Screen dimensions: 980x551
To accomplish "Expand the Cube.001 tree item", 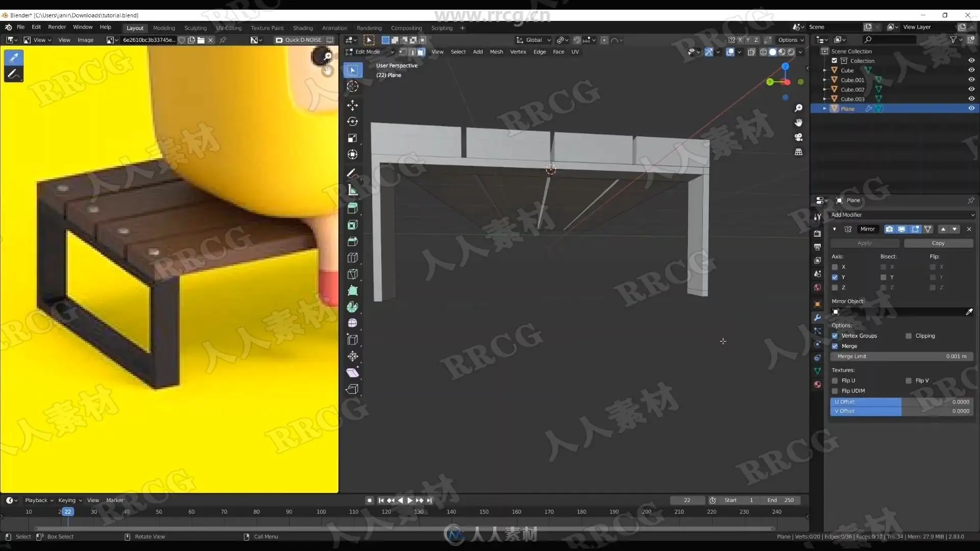I will coord(825,80).
